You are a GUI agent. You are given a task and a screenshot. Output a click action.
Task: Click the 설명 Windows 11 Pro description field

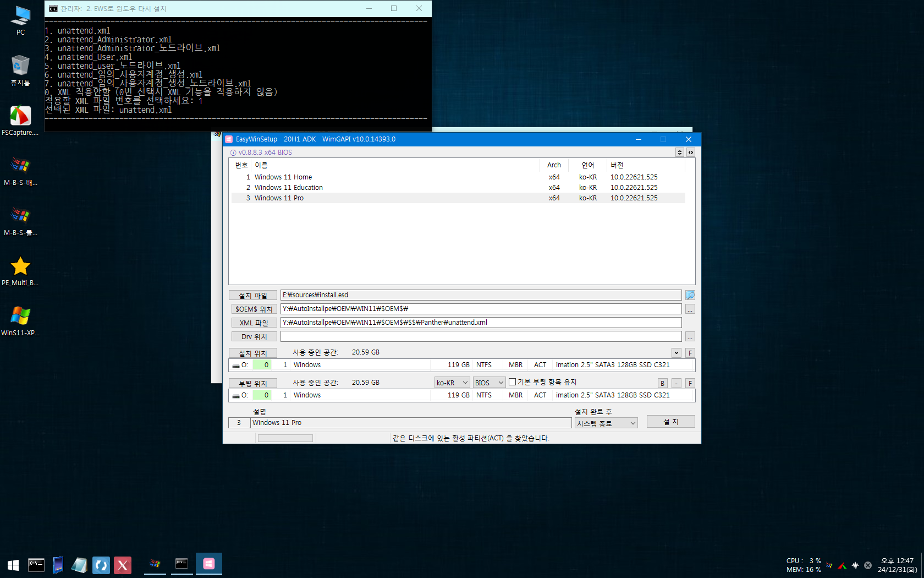point(411,423)
